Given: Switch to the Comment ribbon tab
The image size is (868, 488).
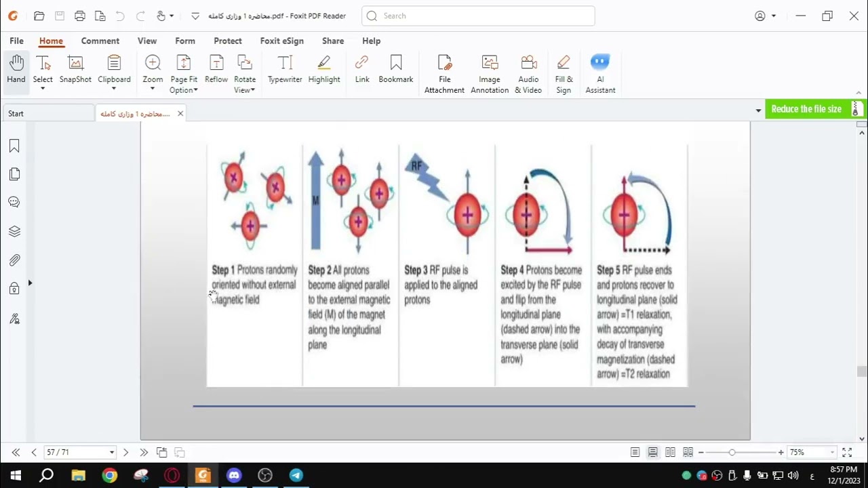Looking at the screenshot, I should pyautogui.click(x=100, y=41).
